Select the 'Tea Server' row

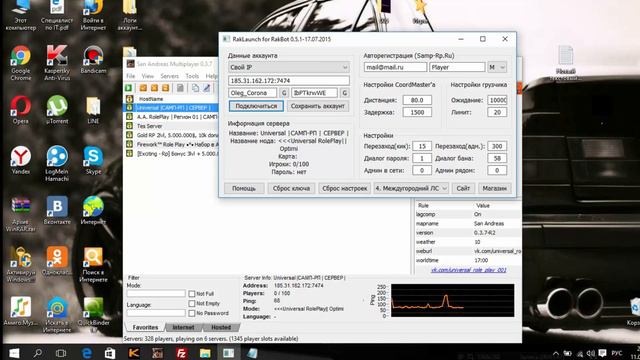point(171,126)
